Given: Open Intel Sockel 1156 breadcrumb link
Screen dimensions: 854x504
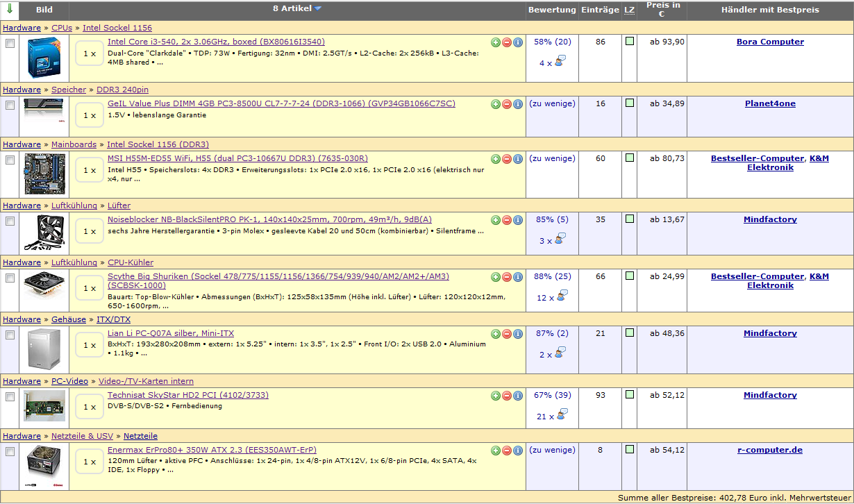Looking at the screenshot, I should [117, 28].
